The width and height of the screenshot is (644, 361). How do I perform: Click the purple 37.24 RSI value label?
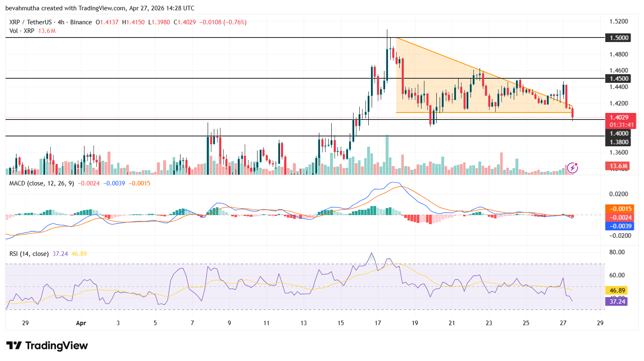point(616,302)
